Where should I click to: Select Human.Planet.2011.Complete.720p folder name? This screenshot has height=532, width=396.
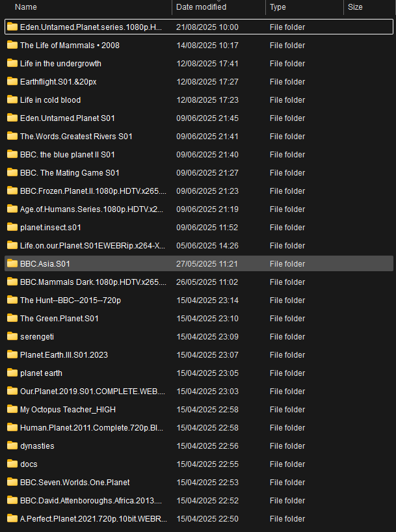coord(92,428)
